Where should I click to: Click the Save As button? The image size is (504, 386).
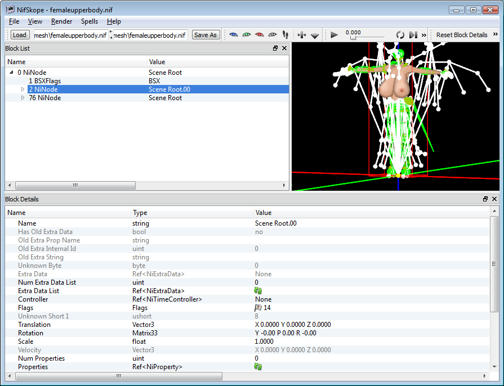(205, 35)
